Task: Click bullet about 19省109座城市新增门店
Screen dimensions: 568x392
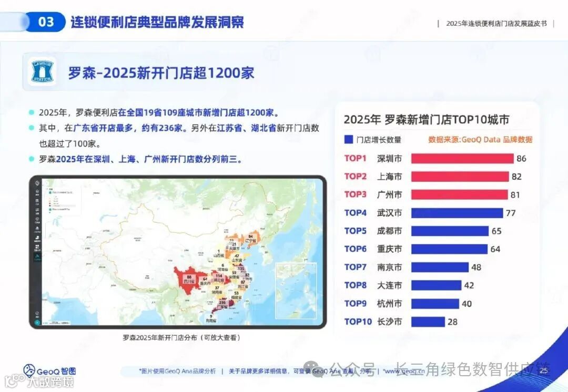Action: click(x=159, y=112)
